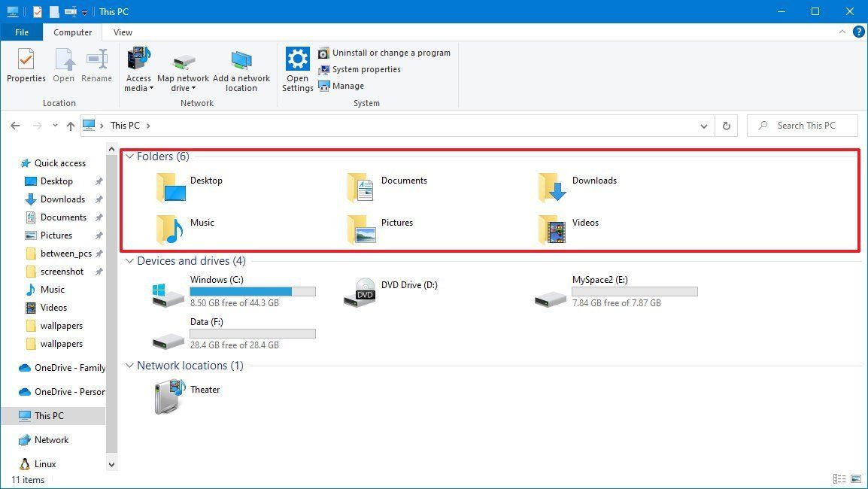
Task: Click the Add a network location icon
Action: [241, 68]
